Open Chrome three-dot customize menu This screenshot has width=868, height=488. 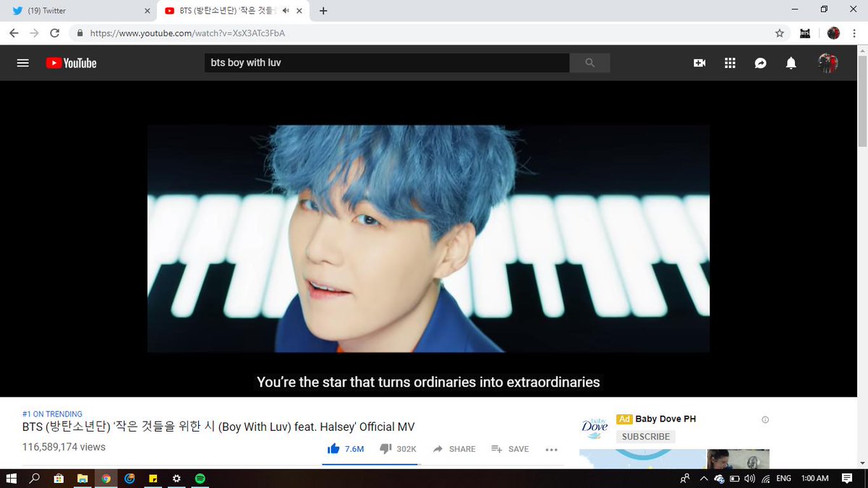856,33
